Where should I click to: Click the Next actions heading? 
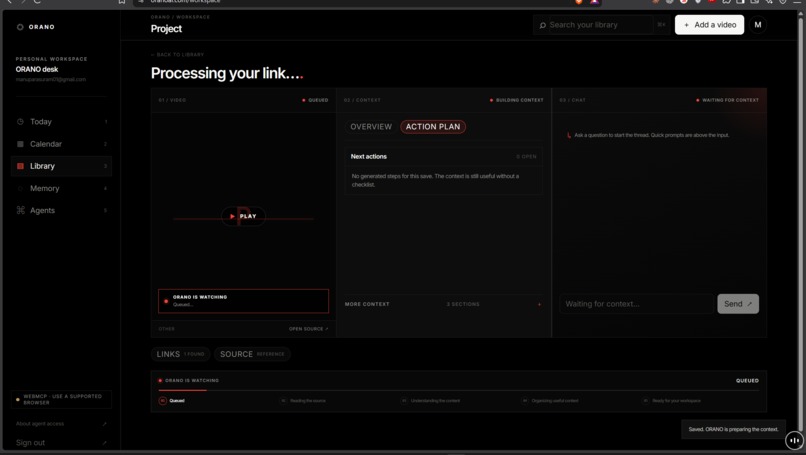pyautogui.click(x=369, y=156)
